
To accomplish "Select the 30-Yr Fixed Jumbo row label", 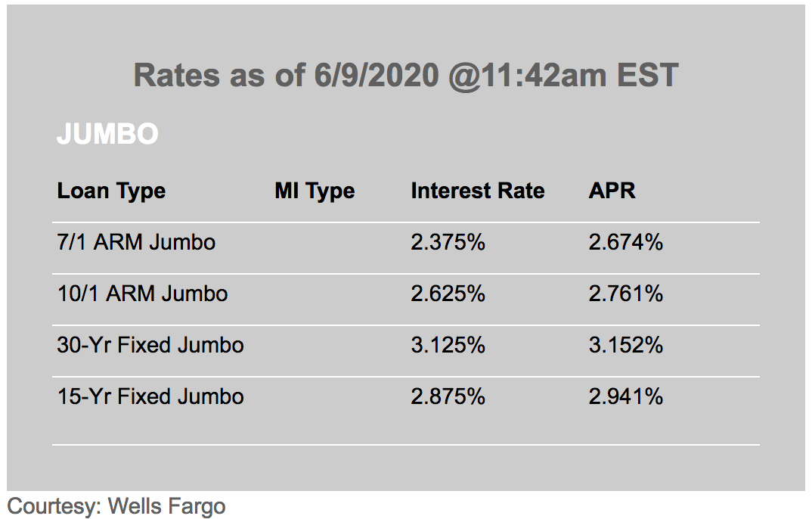I will point(150,345).
